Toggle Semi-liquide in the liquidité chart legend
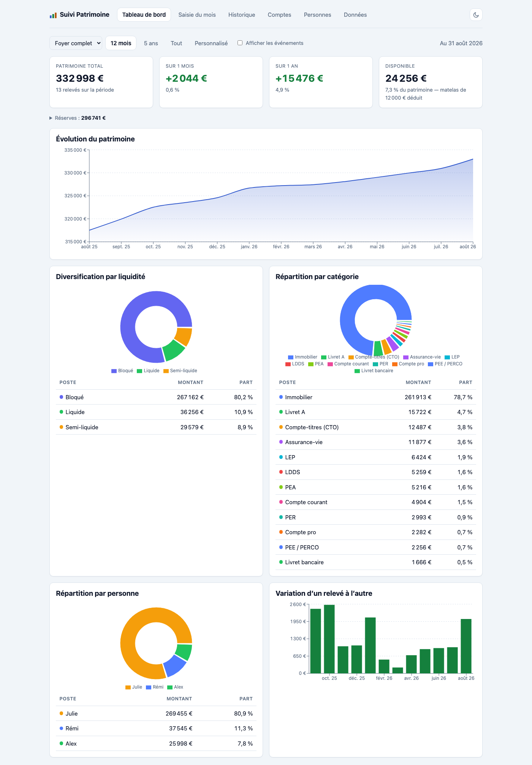 point(180,371)
